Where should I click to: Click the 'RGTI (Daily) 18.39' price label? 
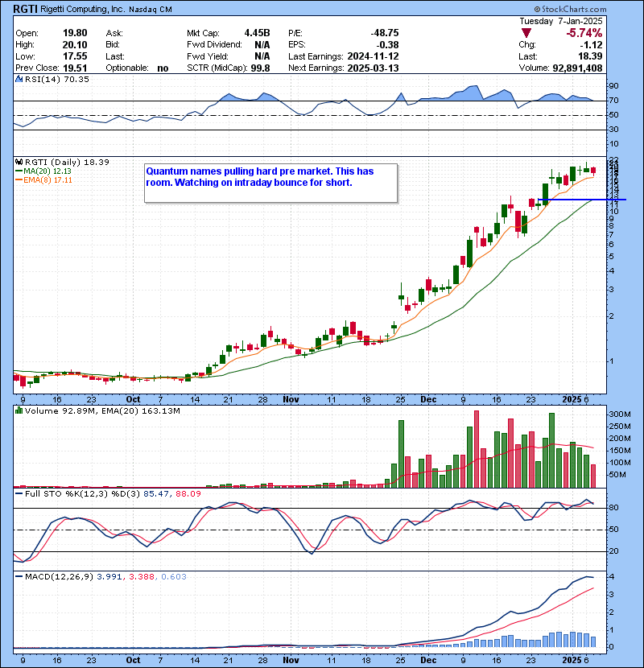click(x=67, y=162)
